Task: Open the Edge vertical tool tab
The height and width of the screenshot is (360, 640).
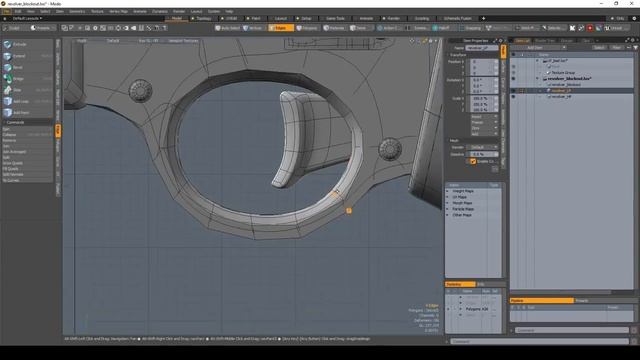Action: click(x=58, y=130)
